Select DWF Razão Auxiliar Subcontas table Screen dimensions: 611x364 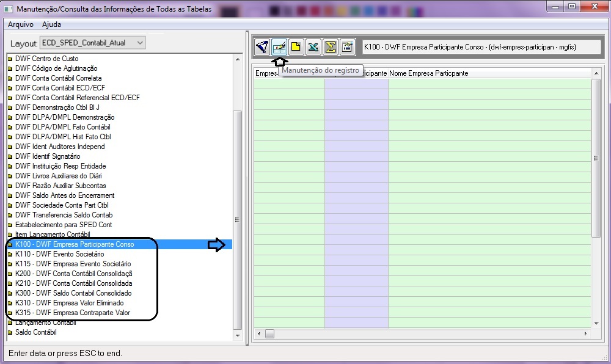coord(60,185)
